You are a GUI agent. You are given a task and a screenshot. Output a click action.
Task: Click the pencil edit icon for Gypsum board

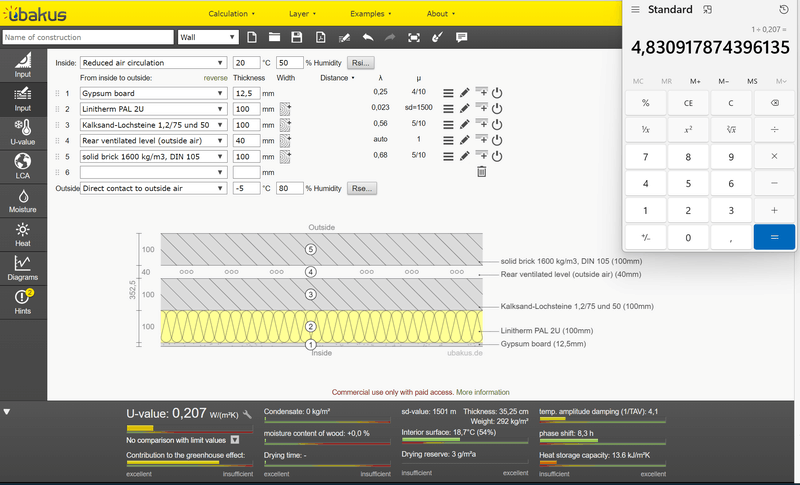(x=464, y=93)
